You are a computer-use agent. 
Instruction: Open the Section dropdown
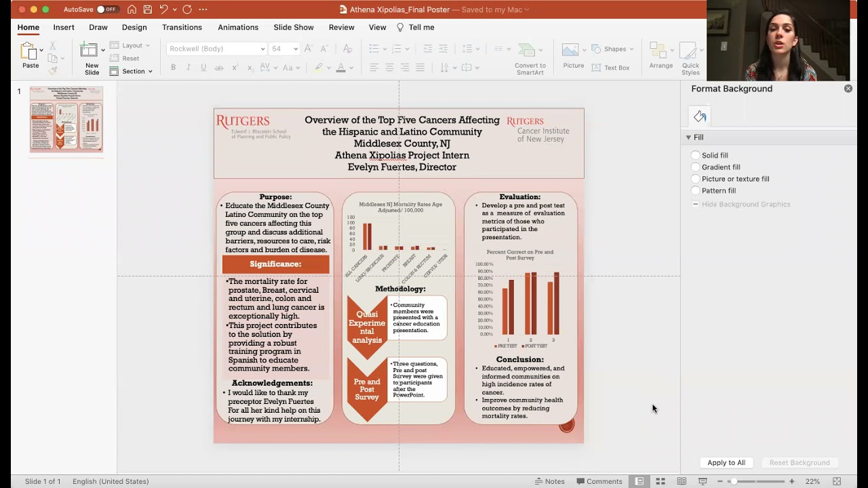click(x=131, y=71)
